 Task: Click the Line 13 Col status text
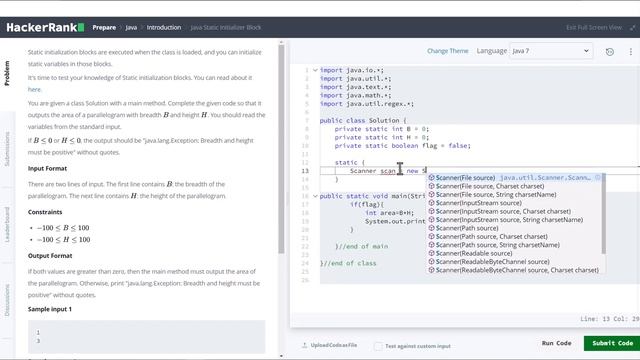610,319
